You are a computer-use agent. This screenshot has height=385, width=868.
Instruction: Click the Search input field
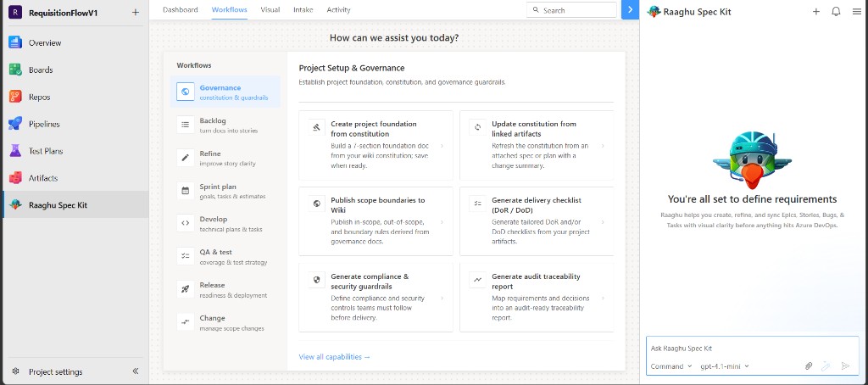(x=571, y=10)
